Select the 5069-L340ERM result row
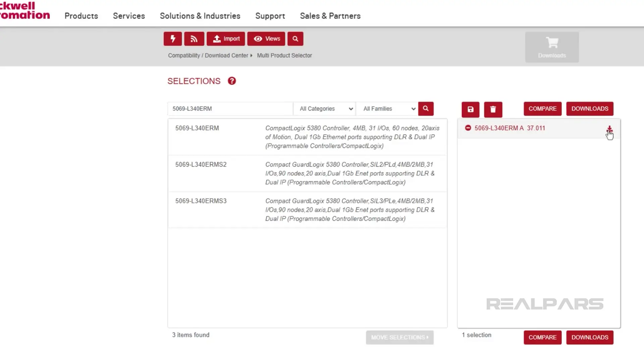This screenshot has width=644, height=362. [x=307, y=137]
